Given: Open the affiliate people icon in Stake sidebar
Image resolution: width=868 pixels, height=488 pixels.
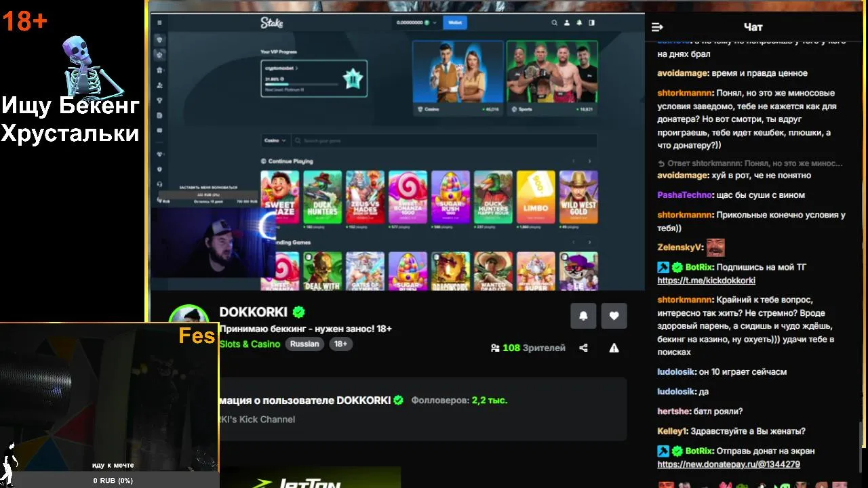Looking at the screenshot, I should coord(159,85).
